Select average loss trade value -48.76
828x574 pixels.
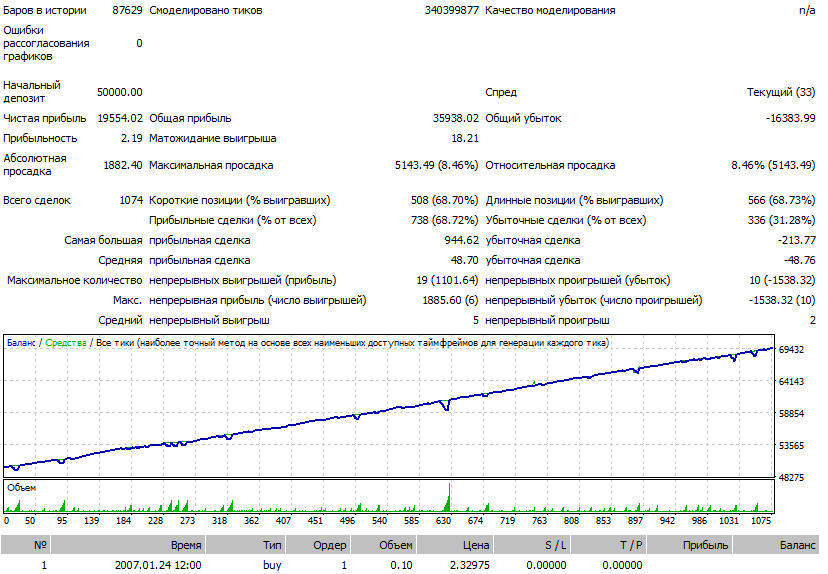799,260
